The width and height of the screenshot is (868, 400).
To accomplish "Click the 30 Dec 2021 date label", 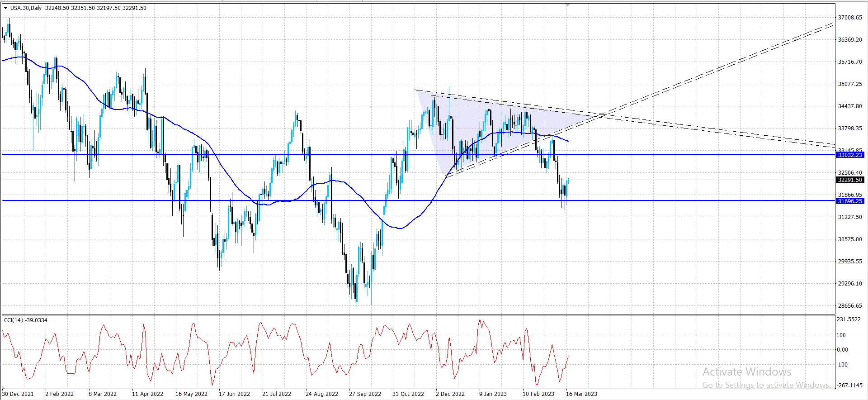I will 18,394.
